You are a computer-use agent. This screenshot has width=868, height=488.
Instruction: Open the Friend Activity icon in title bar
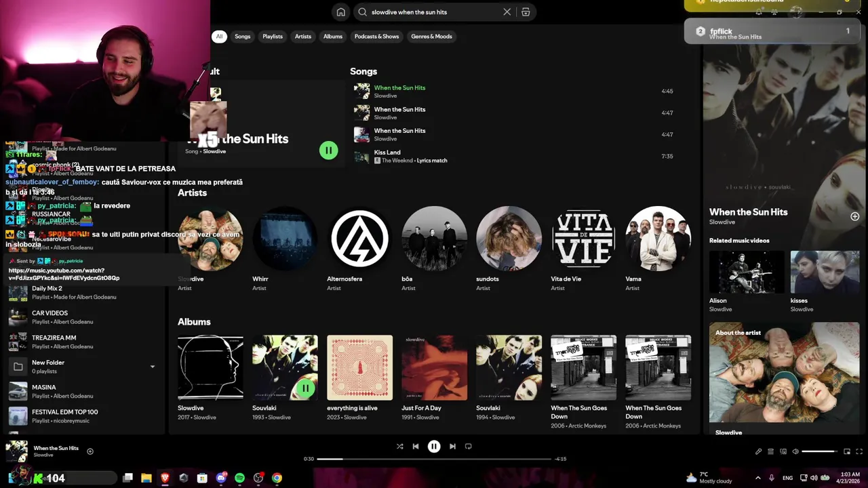(x=774, y=12)
